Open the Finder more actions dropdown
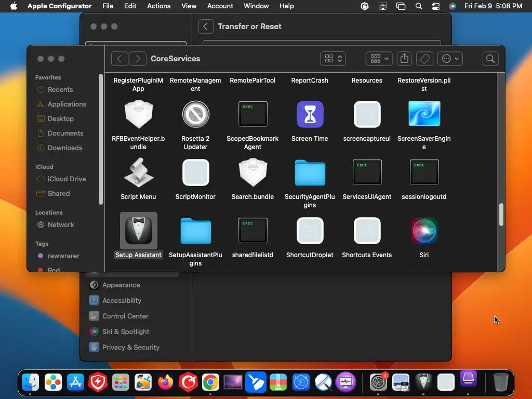 click(x=450, y=59)
